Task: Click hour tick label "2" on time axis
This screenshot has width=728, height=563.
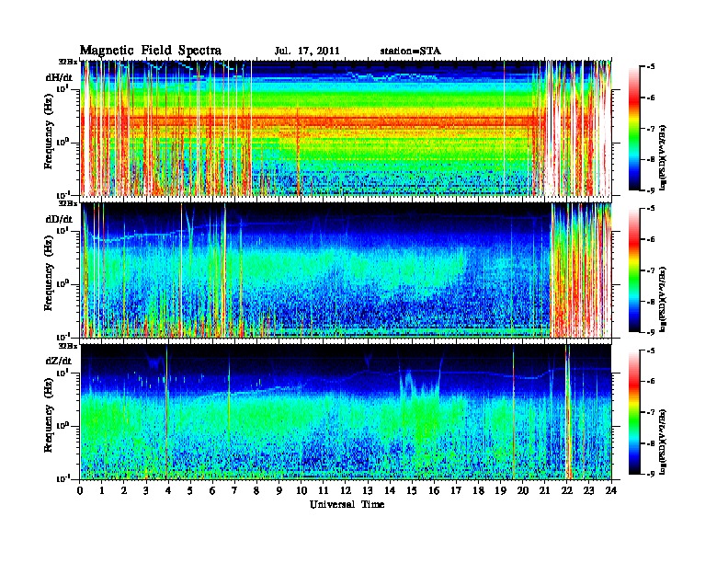Action: [x=124, y=490]
